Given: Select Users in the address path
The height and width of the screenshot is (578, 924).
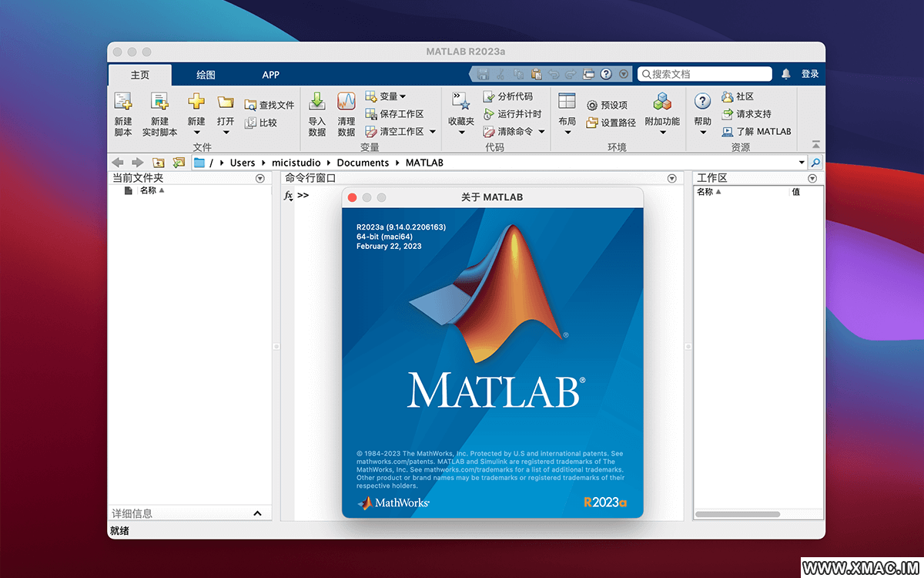Looking at the screenshot, I should click(243, 163).
